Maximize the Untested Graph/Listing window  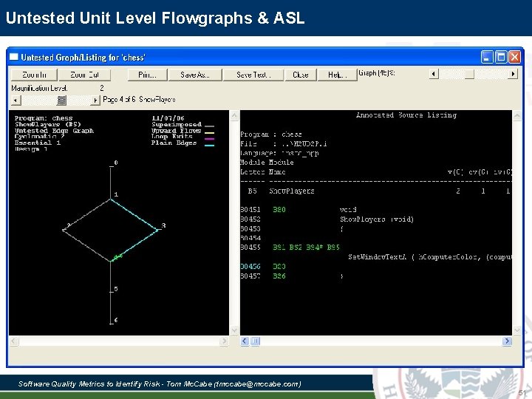501,57
